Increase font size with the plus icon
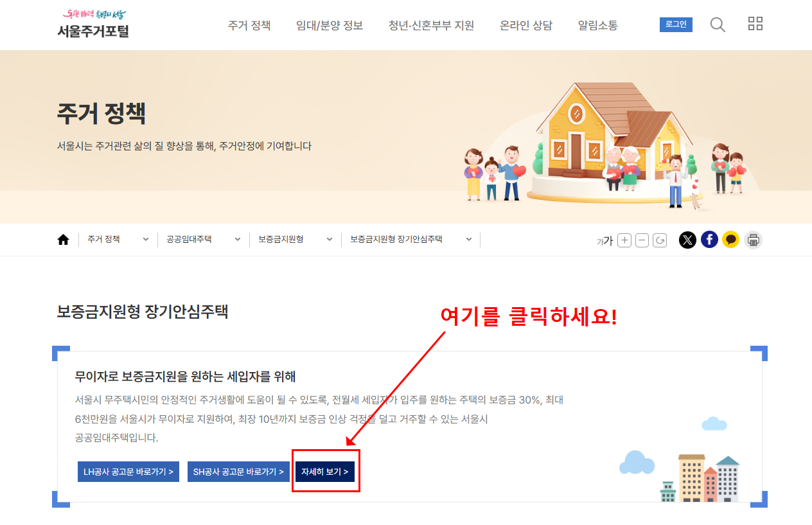This screenshot has height=525, width=812. 624,239
